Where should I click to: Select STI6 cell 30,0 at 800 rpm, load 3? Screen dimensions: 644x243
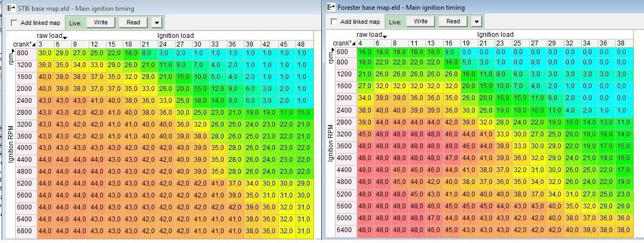tap(45, 53)
